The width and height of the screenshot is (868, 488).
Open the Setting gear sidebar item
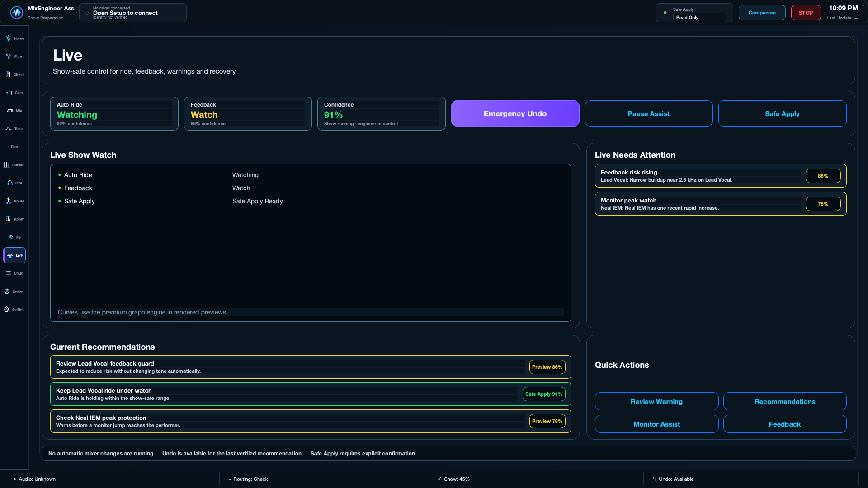click(x=14, y=310)
